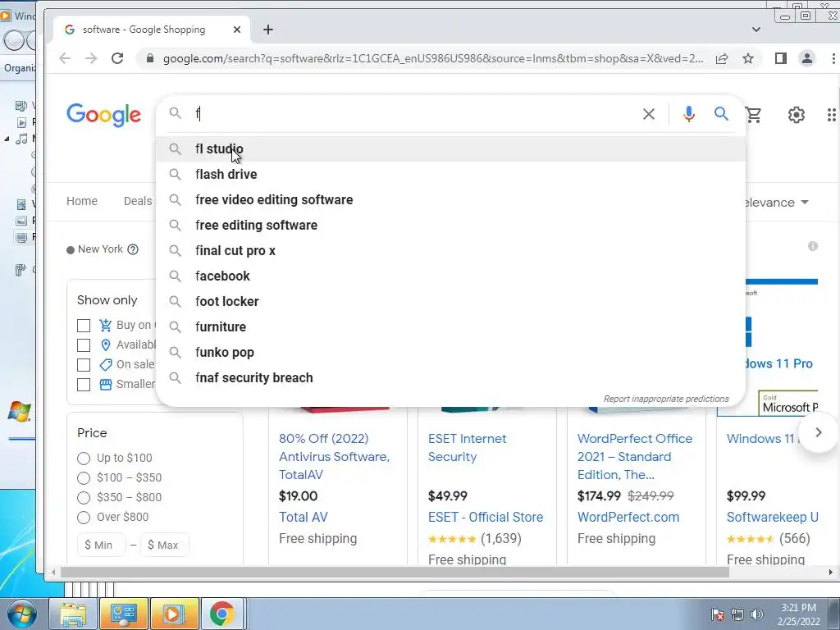This screenshot has height=630, width=840.
Task: Submit the search with the blue magnifier
Action: (x=721, y=113)
